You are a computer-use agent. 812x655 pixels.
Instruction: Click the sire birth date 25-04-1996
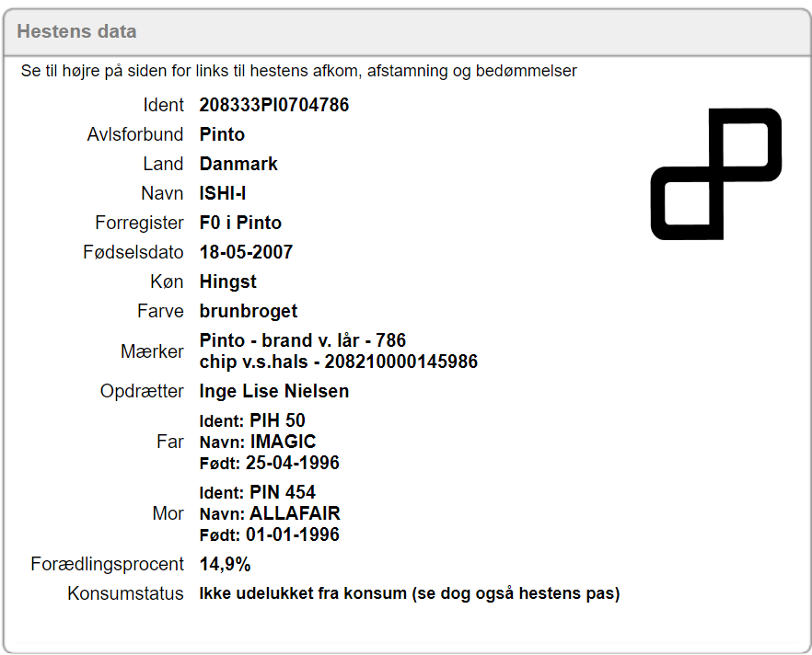pos(292,463)
